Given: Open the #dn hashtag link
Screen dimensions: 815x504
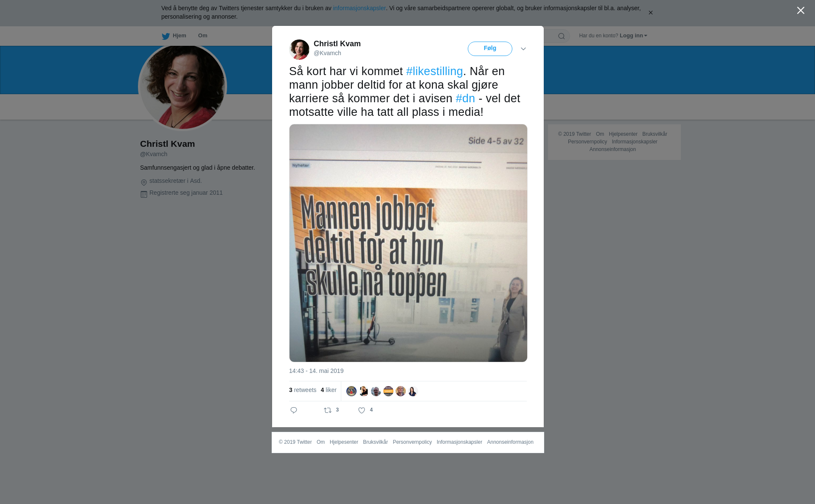Looking at the screenshot, I should click(465, 98).
